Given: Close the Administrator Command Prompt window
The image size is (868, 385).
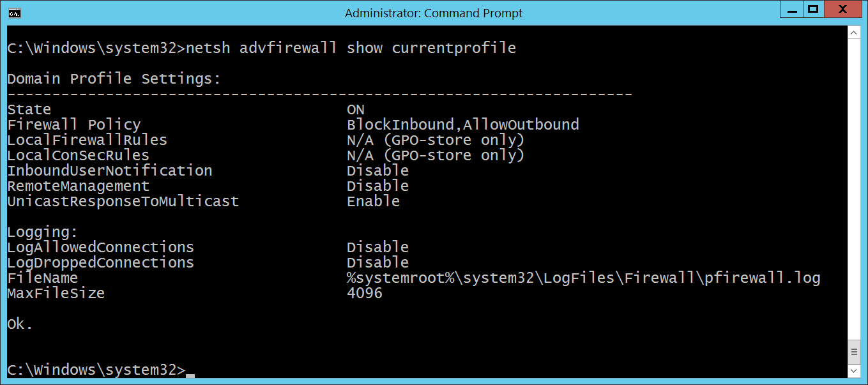Looking at the screenshot, I should (x=844, y=10).
